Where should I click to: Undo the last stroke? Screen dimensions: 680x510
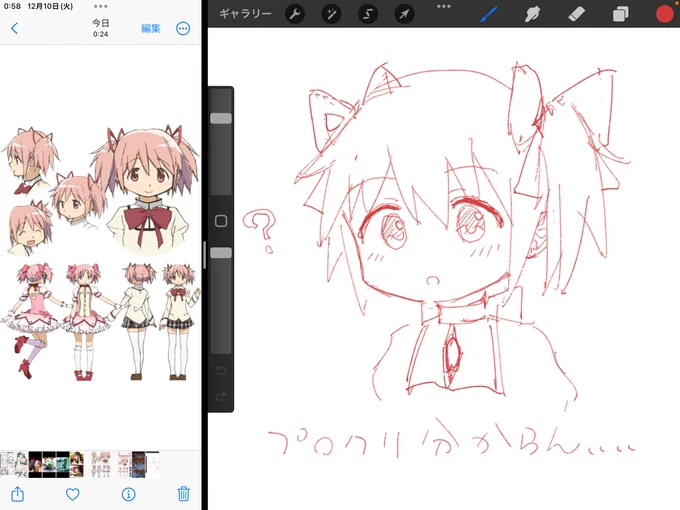(x=221, y=370)
